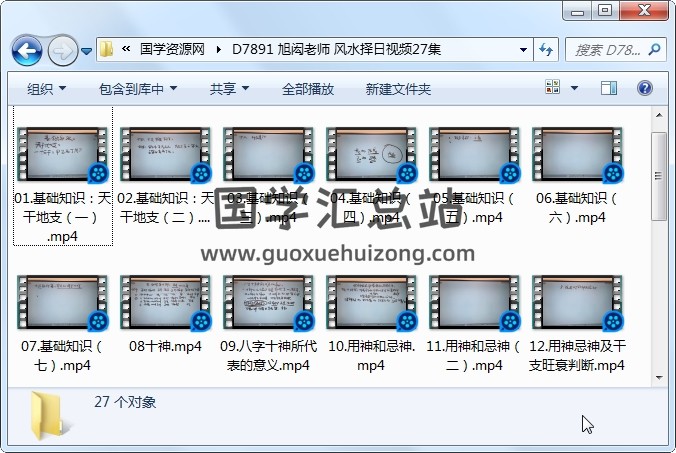
Task: Select video thumbnail 10.用神和忌神.mp4
Action: (x=372, y=303)
